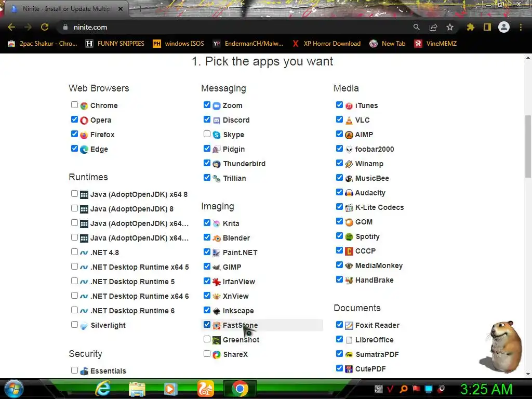The height and width of the screenshot is (399, 532).
Task: Click the VLC cone icon
Action: [349, 121]
